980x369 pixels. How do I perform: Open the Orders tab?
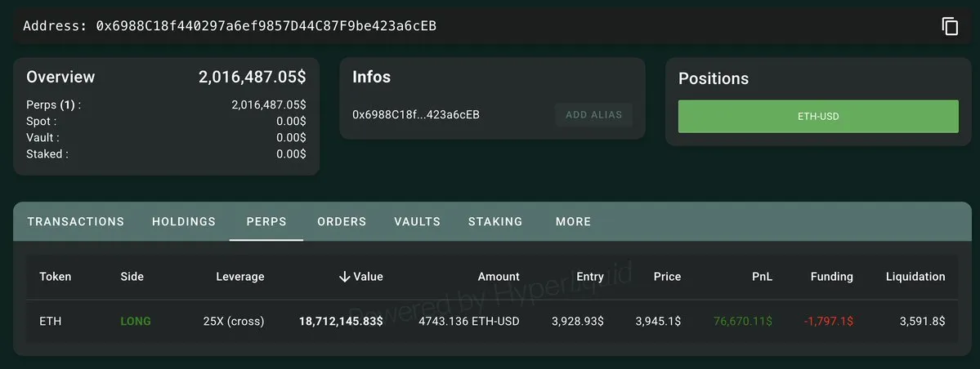[x=342, y=221]
